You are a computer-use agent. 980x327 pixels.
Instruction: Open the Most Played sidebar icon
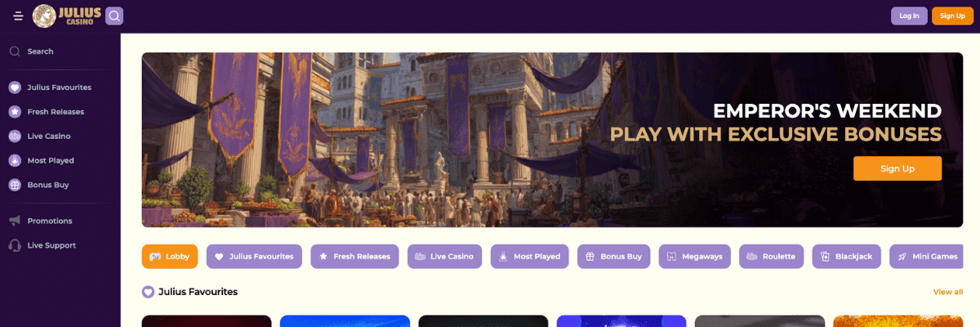(15, 161)
